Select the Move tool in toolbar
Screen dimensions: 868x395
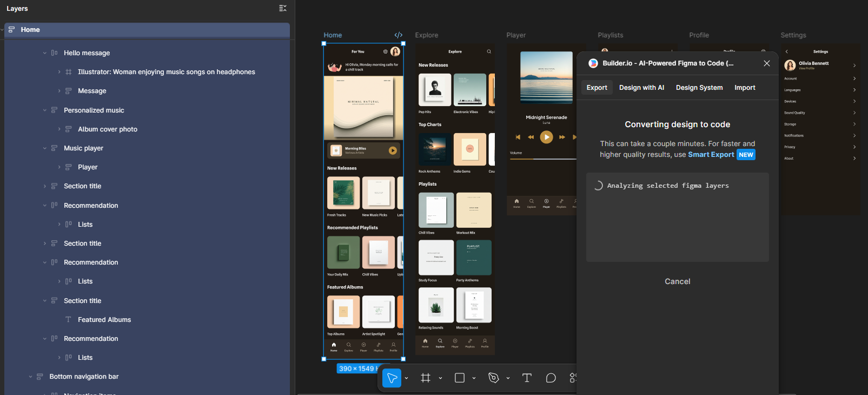pos(392,378)
